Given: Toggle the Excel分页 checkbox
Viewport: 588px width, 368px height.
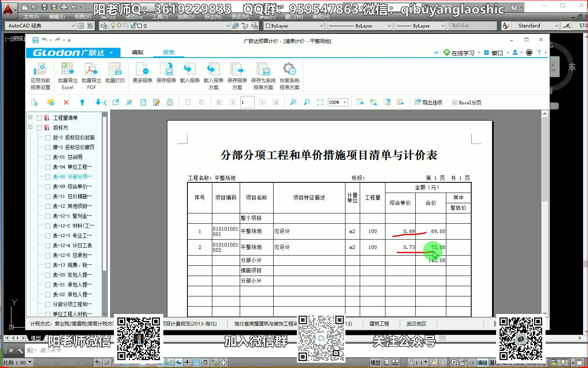Looking at the screenshot, I should (455, 103).
